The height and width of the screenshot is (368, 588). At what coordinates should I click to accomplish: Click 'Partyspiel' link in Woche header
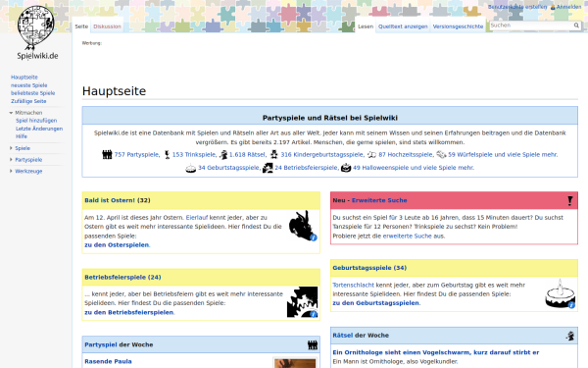[101, 344]
